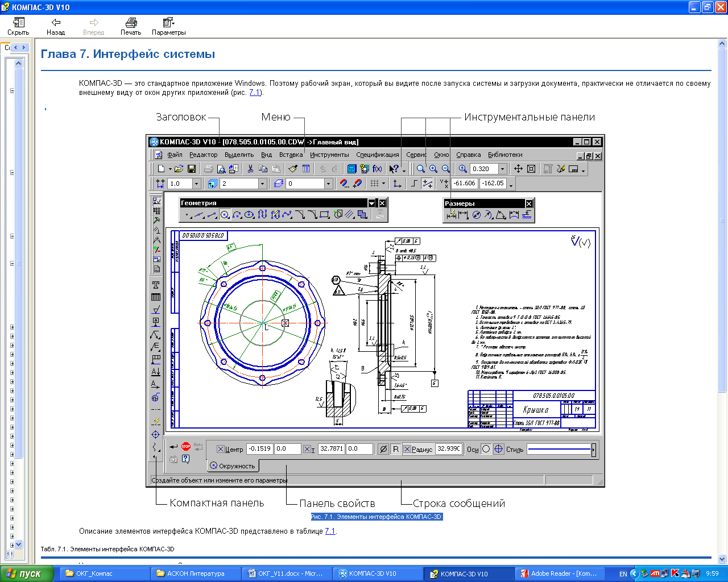Click the brush/properties copy icon in figure toolbar
The width and height of the screenshot is (728, 582).
tap(293, 169)
